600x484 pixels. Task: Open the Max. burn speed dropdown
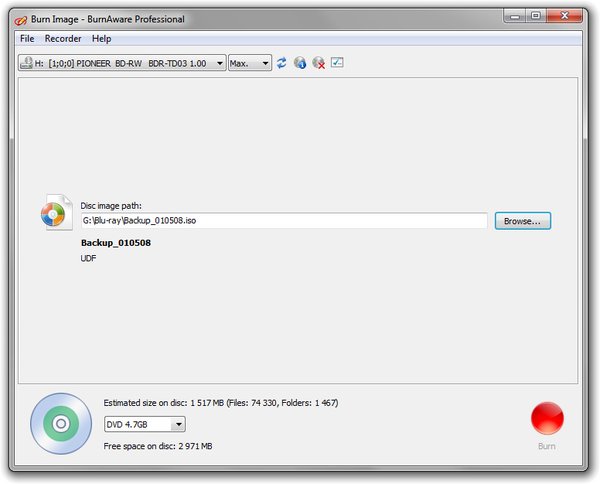pos(250,63)
